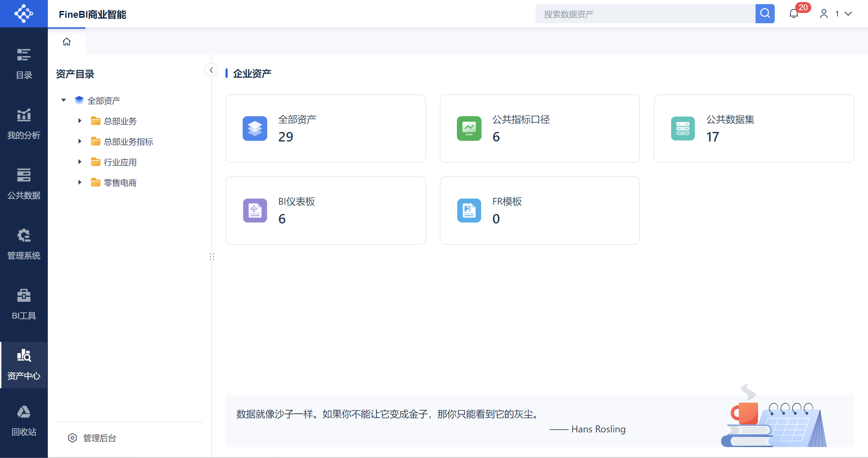Expand the 总部业务 folder
This screenshot has height=458, width=868.
[80, 121]
